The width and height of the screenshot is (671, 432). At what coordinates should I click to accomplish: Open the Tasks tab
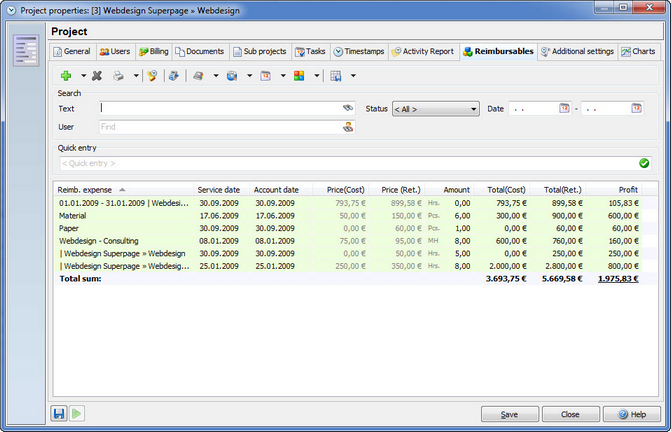click(x=310, y=51)
